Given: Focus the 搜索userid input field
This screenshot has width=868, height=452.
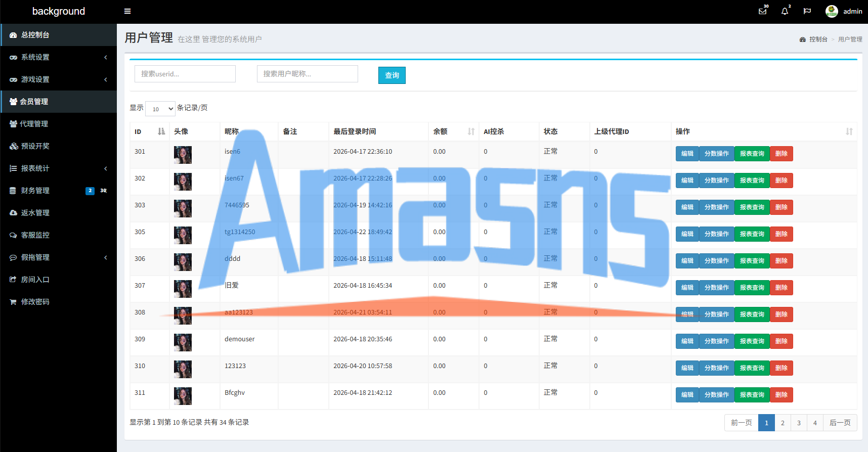Looking at the screenshot, I should coord(185,74).
